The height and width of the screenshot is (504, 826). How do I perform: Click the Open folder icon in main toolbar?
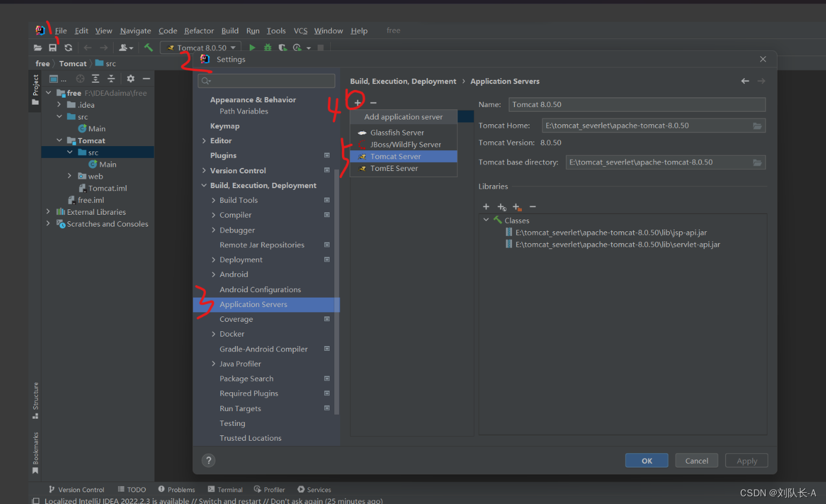38,47
